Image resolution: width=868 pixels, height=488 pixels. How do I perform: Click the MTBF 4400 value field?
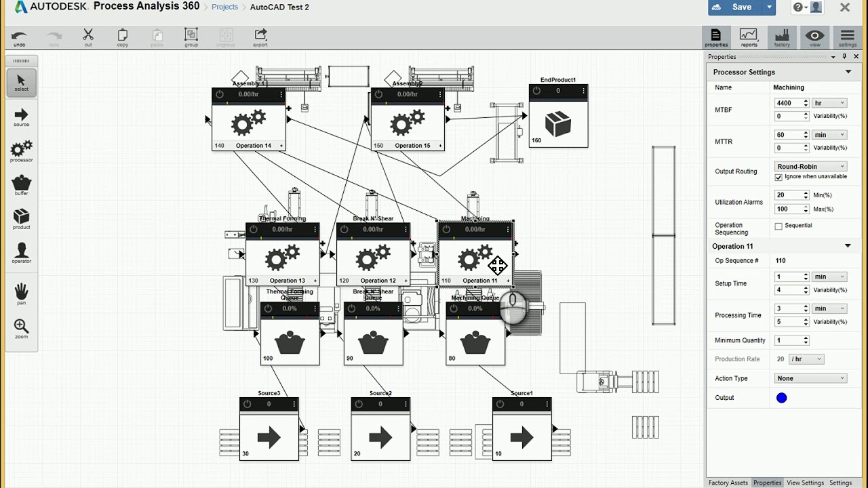[x=788, y=103]
